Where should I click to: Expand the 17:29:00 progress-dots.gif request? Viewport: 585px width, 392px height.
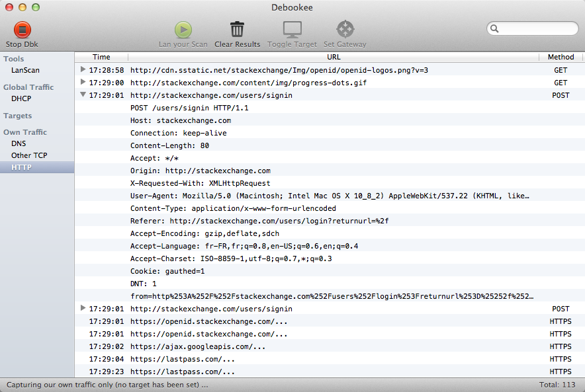[x=83, y=82]
